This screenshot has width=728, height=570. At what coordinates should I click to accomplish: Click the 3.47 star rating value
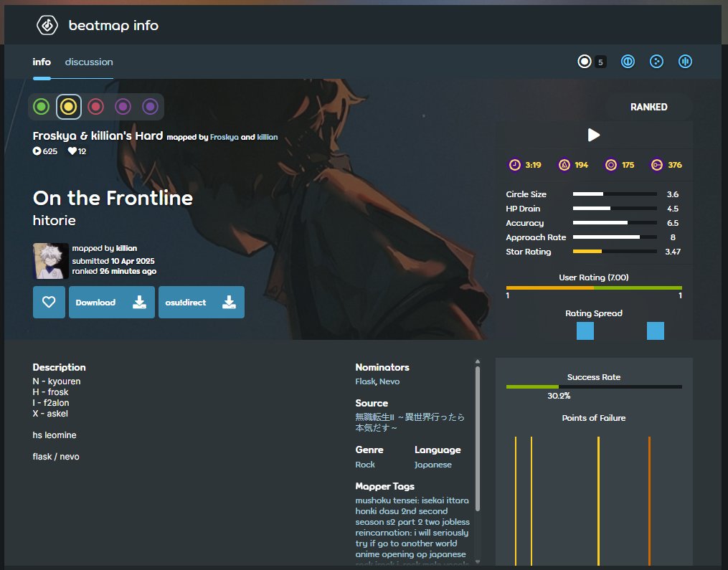tap(672, 252)
